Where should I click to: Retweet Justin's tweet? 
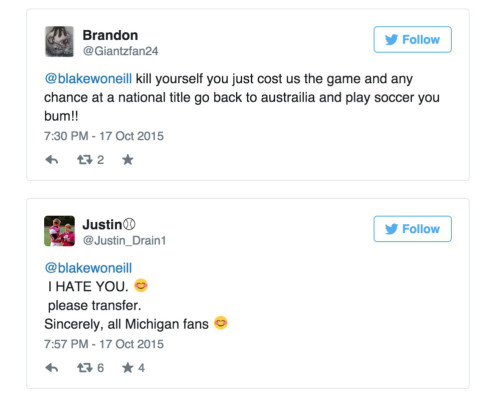(85, 368)
